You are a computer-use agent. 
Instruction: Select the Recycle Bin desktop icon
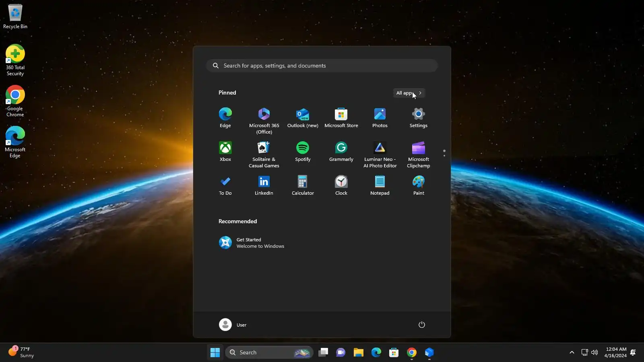[15, 17]
